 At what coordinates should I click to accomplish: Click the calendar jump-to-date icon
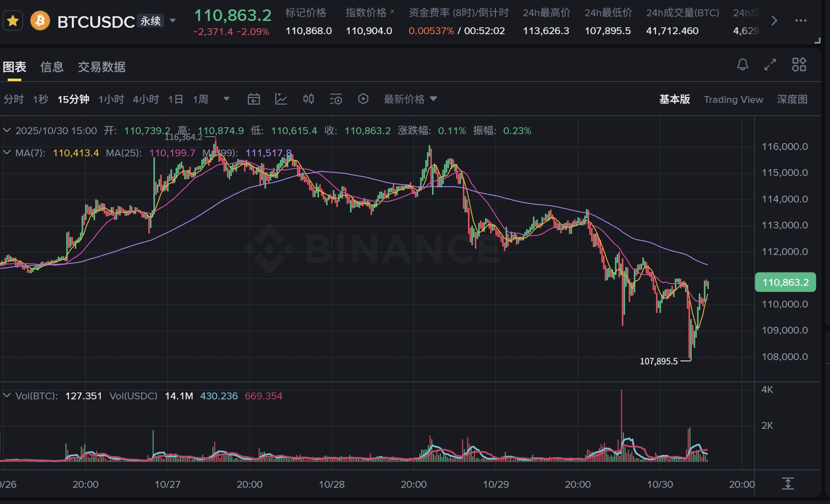click(253, 99)
